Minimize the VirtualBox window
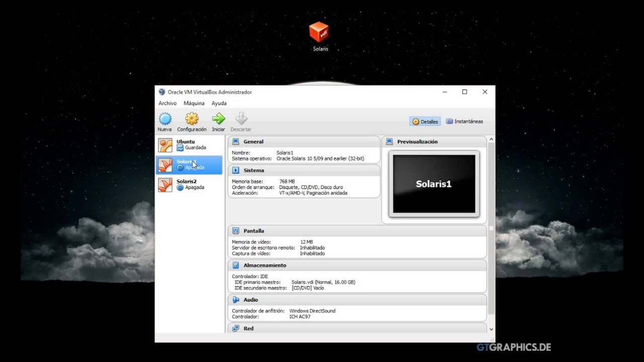The image size is (644, 362). pos(445,92)
